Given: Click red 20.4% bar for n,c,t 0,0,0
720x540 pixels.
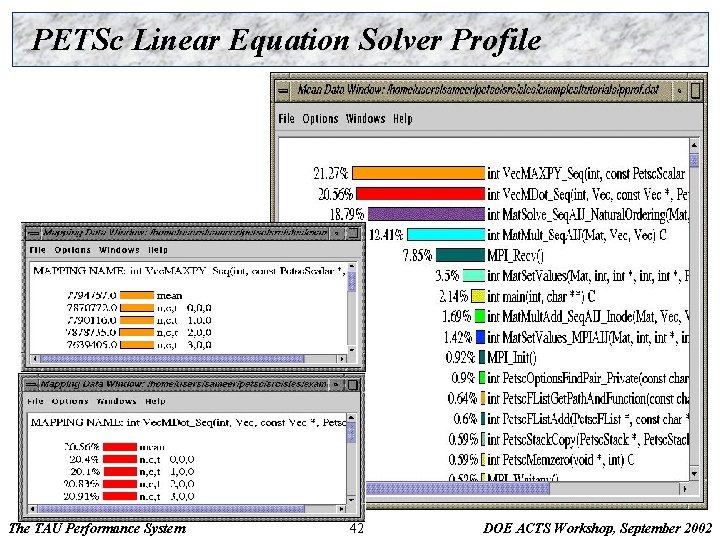Looking at the screenshot, I should [120, 459].
